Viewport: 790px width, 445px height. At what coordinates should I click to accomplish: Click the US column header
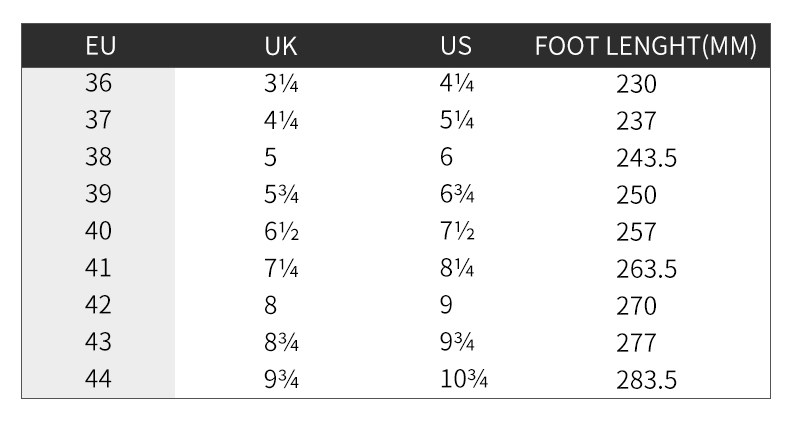coord(455,46)
